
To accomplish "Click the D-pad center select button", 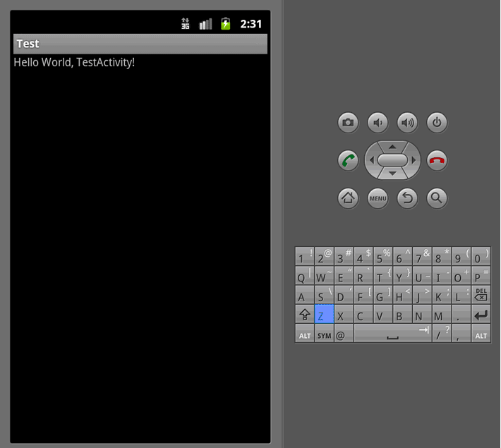I will tap(392, 160).
